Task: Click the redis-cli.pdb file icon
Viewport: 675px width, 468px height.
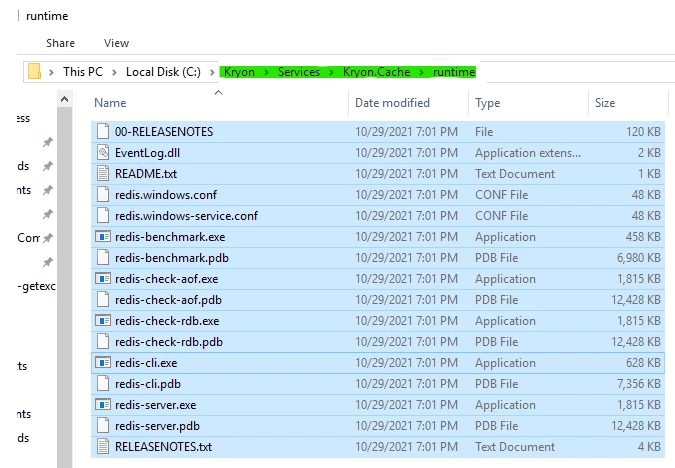Action: 103,384
